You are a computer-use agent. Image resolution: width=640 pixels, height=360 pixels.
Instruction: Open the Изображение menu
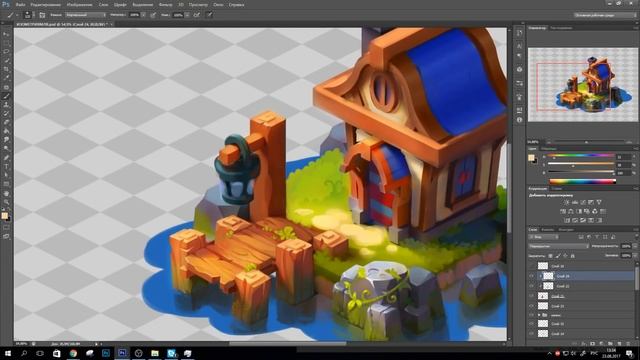click(x=79, y=5)
